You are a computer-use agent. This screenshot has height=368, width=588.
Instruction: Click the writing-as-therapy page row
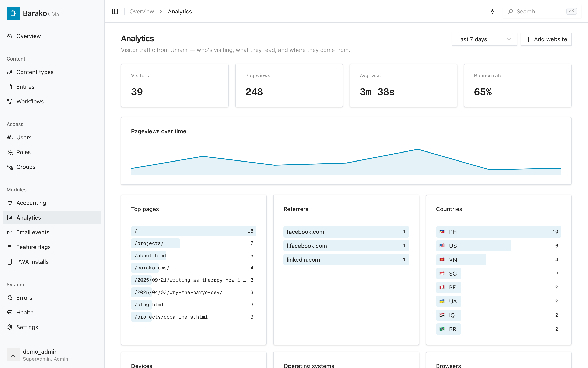(x=194, y=280)
